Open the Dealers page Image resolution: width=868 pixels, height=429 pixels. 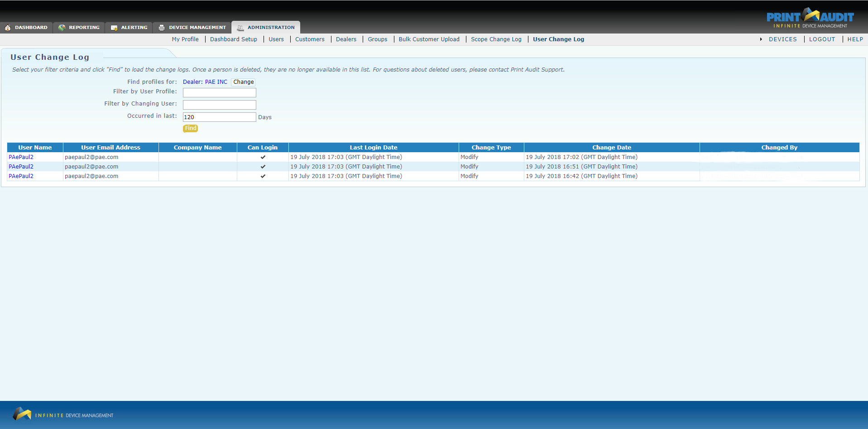(346, 39)
